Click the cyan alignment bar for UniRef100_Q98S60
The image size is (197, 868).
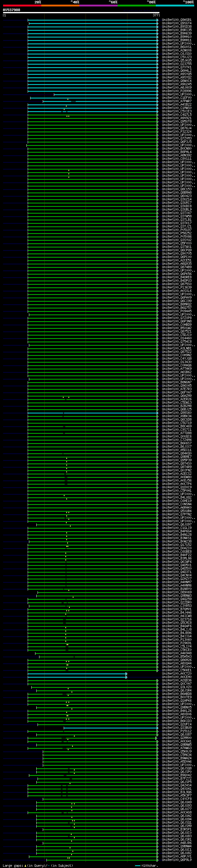pyautogui.click(x=93, y=413)
